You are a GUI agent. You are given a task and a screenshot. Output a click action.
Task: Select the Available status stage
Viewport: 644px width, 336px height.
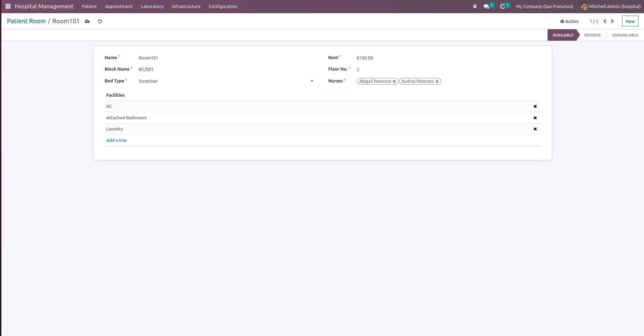[x=563, y=35]
